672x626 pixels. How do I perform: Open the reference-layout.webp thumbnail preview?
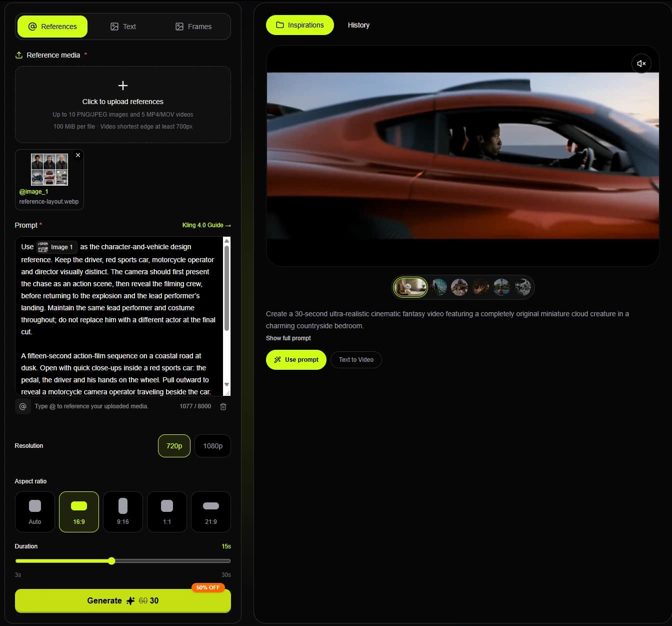click(x=49, y=170)
